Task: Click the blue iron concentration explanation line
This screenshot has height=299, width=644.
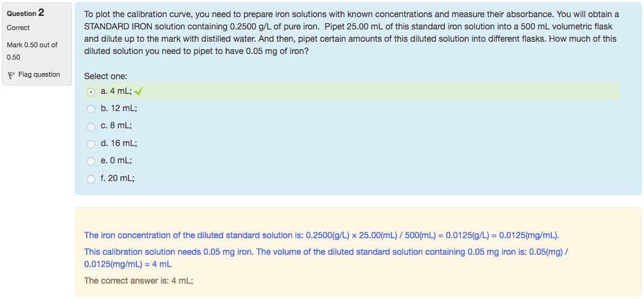Action: tap(321, 235)
